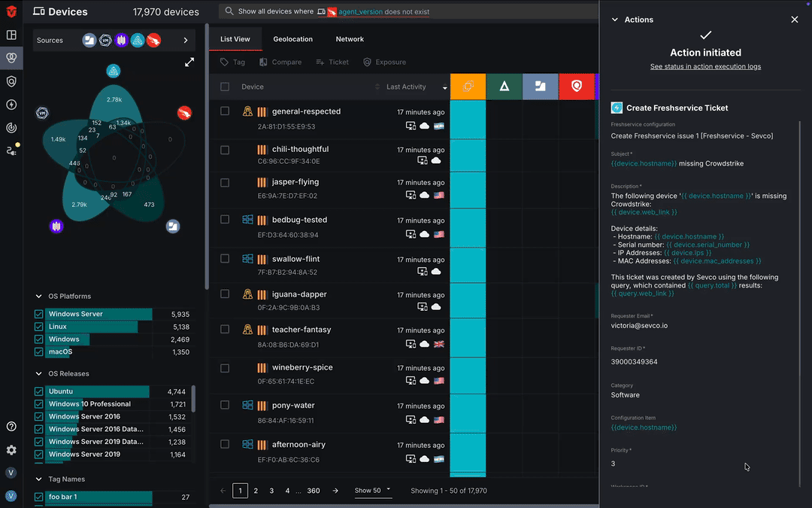Uncheck the Windows Server OS platform filter
Viewport: 812px width, 508px height.
(x=39, y=315)
